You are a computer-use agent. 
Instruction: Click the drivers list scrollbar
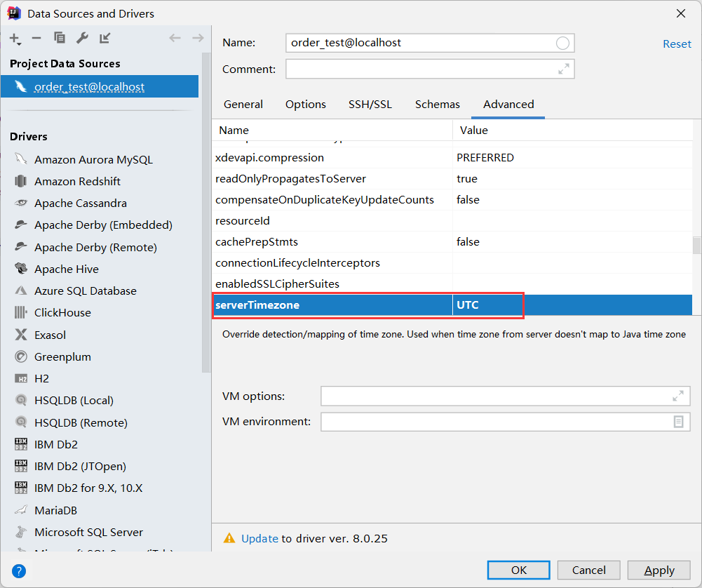206,213
